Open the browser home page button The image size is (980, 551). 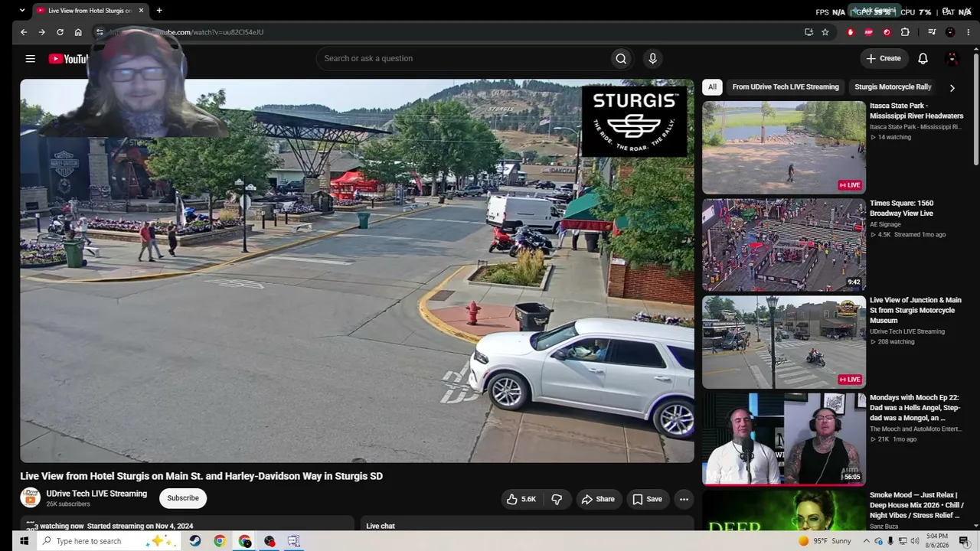[78, 32]
